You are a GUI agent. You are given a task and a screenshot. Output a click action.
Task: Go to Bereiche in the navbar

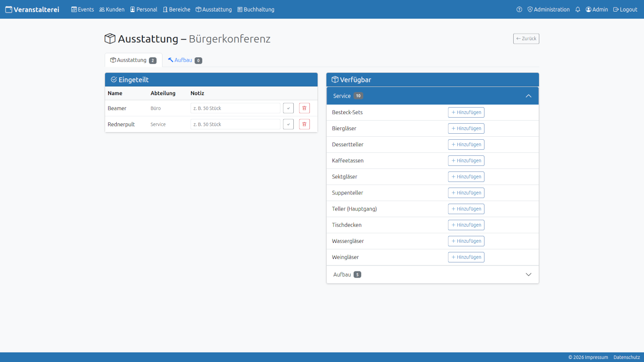(177, 10)
